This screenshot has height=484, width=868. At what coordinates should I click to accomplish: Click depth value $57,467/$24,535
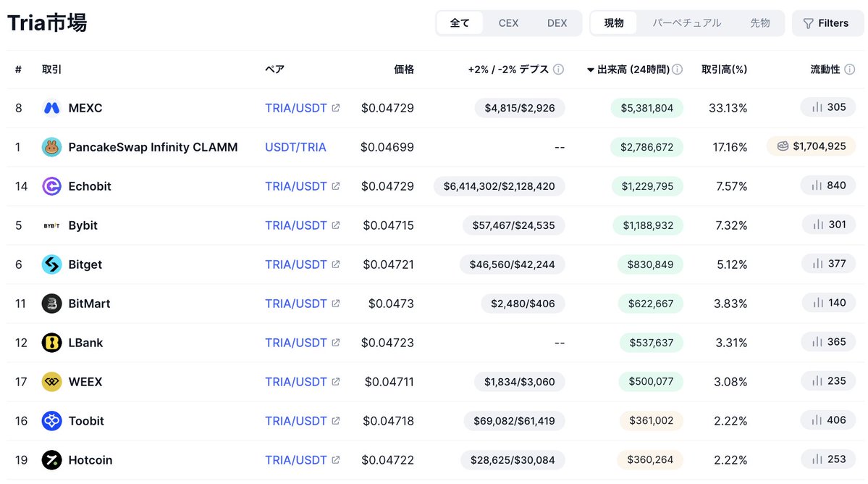[513, 225]
